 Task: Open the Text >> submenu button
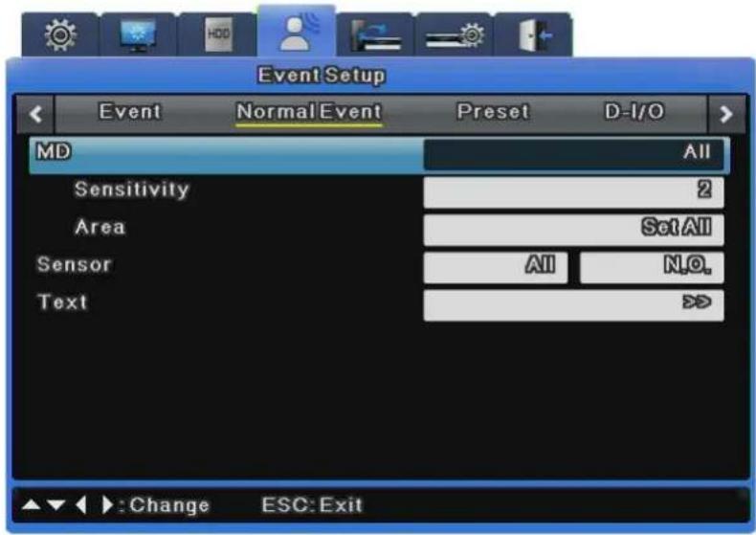[x=573, y=304]
